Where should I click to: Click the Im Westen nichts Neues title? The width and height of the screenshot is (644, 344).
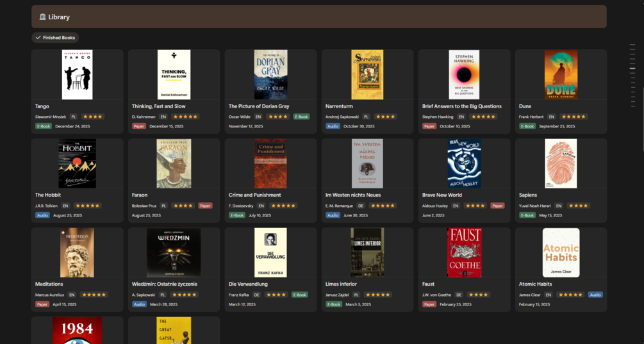coord(353,195)
